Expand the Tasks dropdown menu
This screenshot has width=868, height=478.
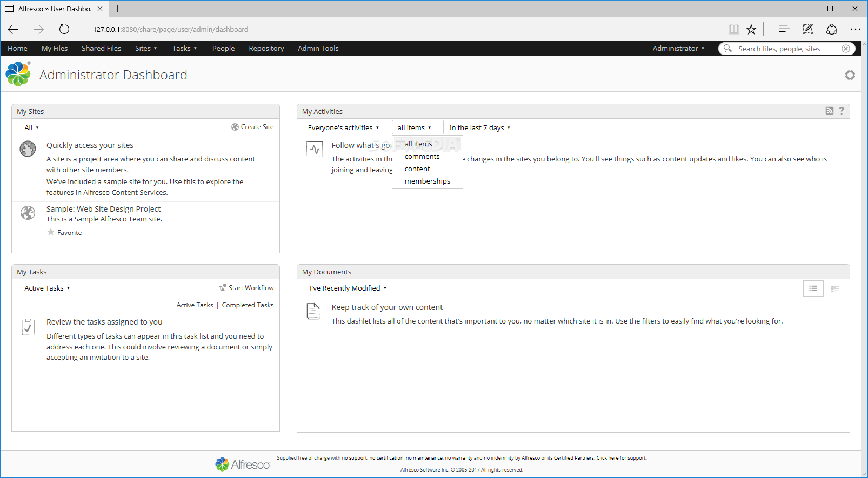point(184,48)
